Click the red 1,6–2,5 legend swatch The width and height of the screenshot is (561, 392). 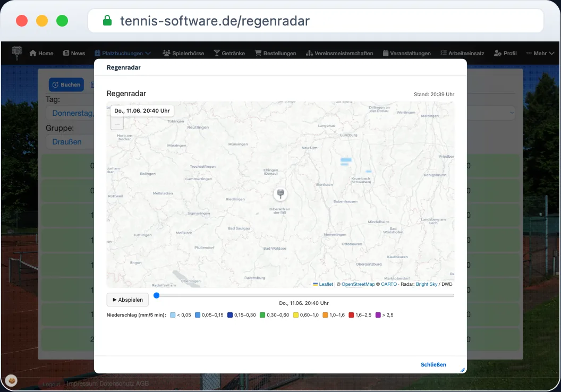(351, 315)
